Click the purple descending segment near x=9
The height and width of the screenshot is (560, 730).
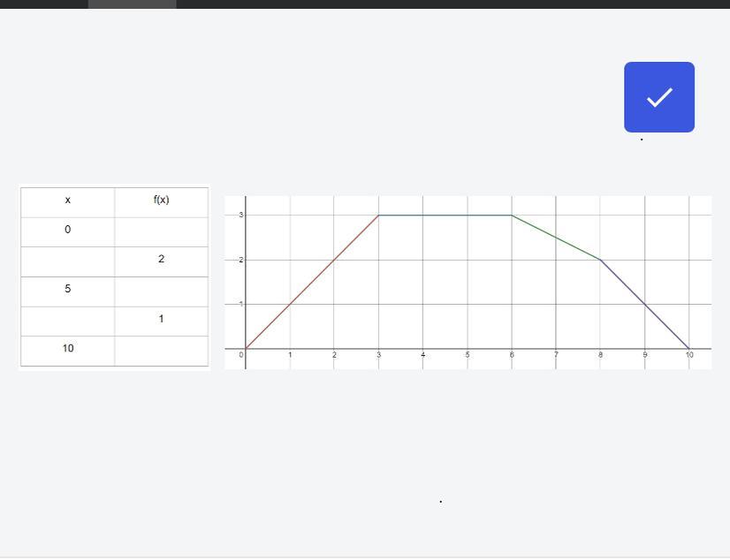coord(645,305)
